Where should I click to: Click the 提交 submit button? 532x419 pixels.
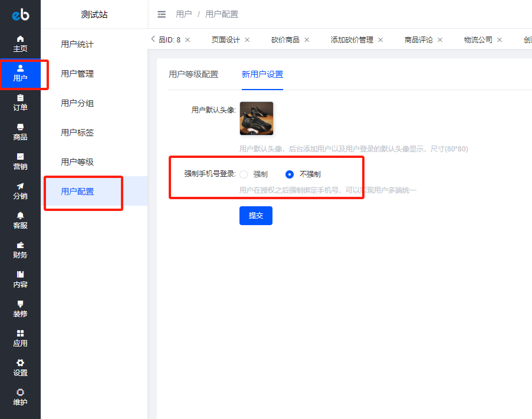click(255, 216)
